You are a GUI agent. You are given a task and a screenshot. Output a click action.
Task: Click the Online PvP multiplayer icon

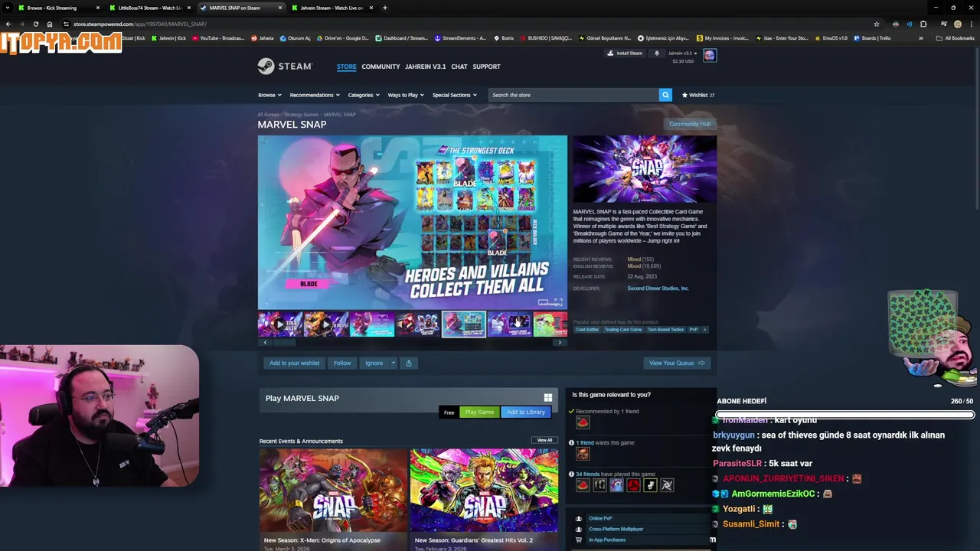(x=579, y=518)
